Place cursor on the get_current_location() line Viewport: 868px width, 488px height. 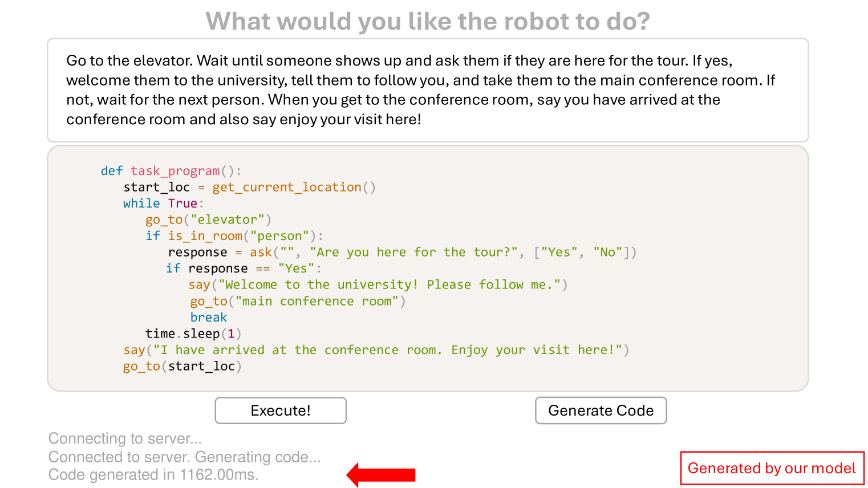tap(249, 188)
